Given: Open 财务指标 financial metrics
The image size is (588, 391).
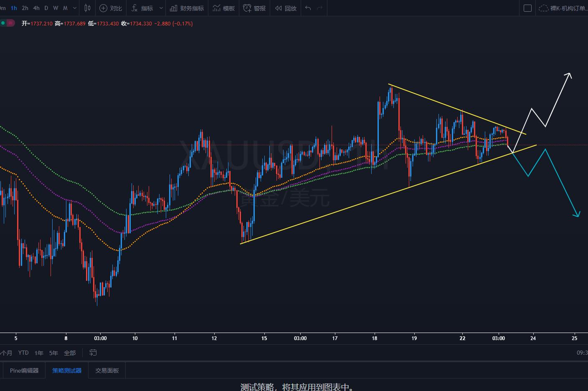Looking at the screenshot, I should [187, 8].
